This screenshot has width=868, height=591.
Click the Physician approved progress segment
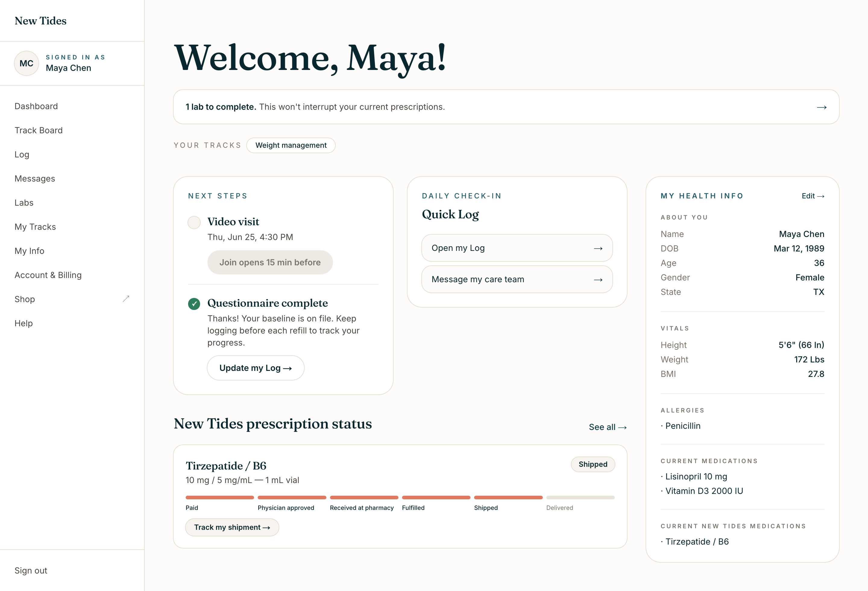click(x=292, y=498)
